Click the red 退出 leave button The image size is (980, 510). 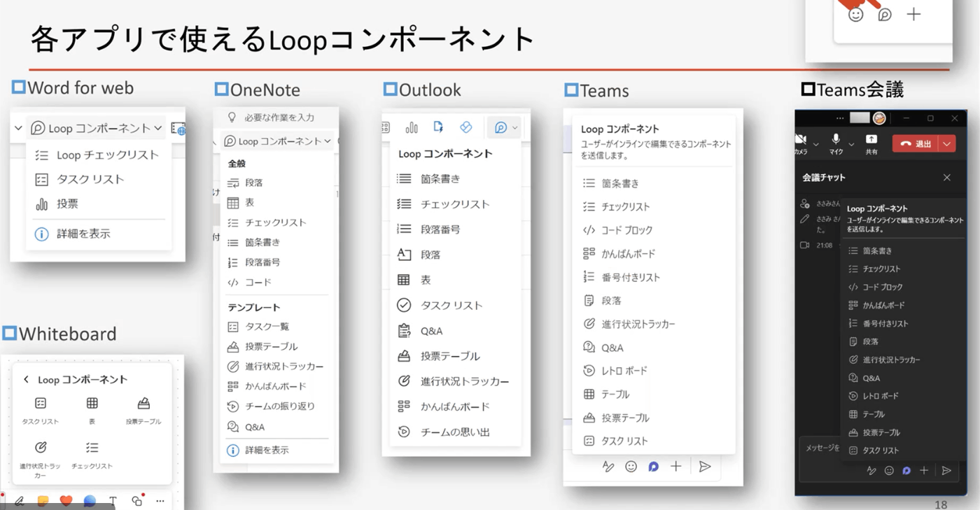[916, 143]
